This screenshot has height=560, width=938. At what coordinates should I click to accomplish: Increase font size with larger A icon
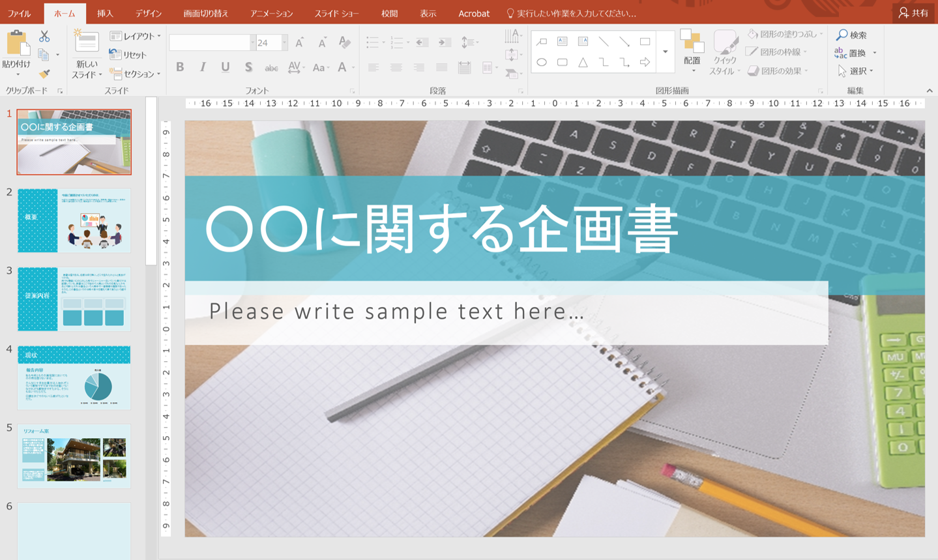pyautogui.click(x=300, y=43)
